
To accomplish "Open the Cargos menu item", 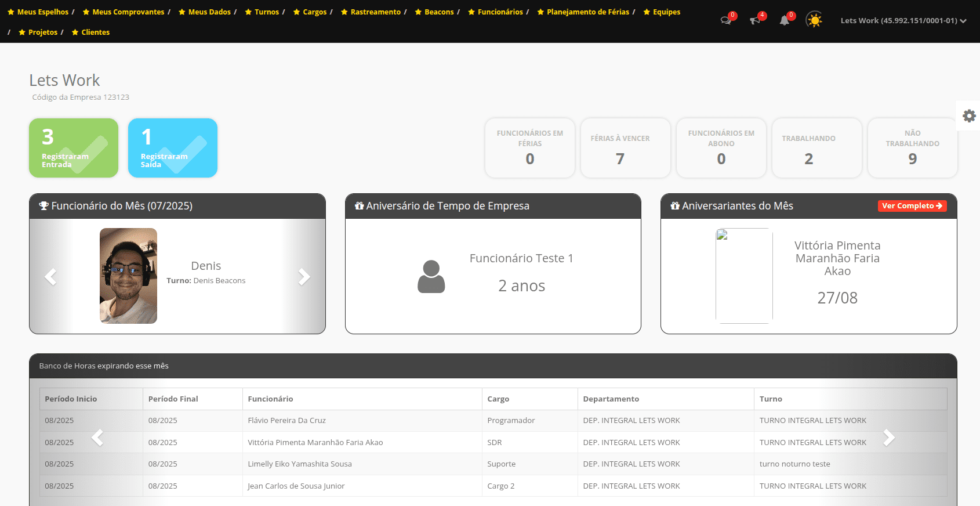I will (310, 12).
